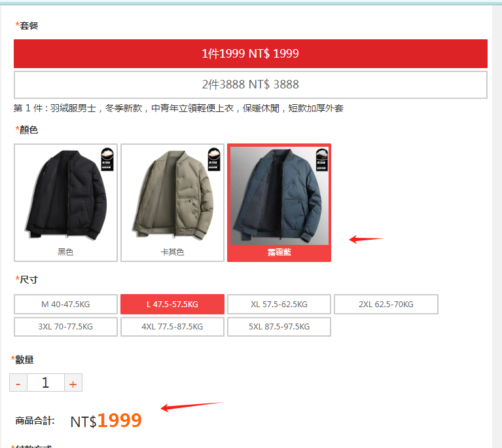Pick the black jacket color swatch
The image size is (502, 448).
65,202
